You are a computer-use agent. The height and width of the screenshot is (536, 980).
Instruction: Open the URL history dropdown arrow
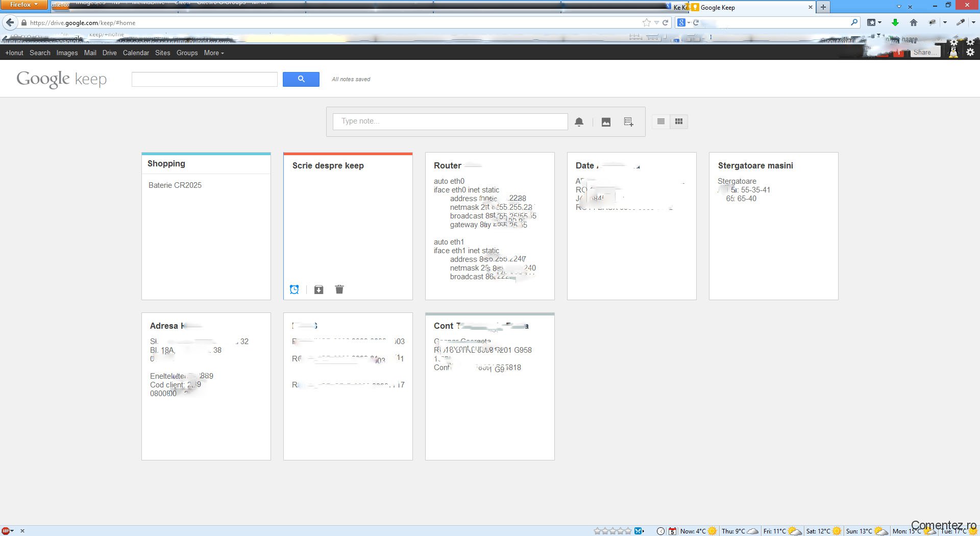coord(656,22)
